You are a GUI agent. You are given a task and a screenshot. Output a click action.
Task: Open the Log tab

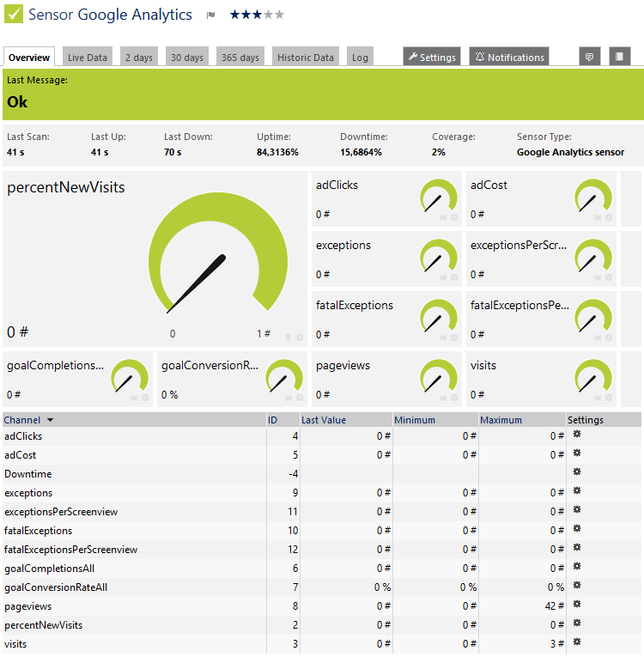point(360,57)
